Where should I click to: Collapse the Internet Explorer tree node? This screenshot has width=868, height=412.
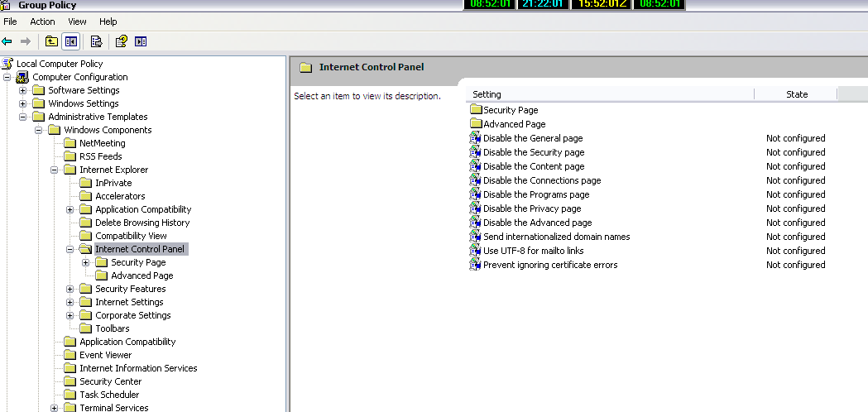pos(55,170)
